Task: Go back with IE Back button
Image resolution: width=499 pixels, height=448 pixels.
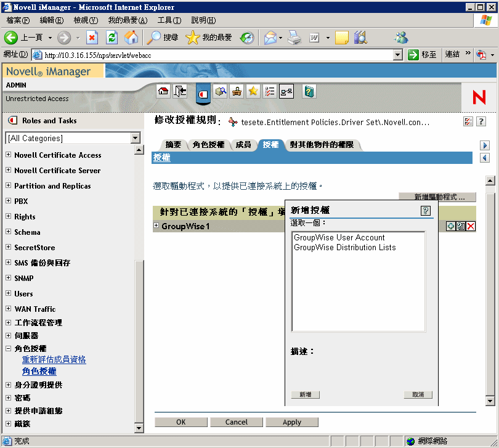Action: 23,38
